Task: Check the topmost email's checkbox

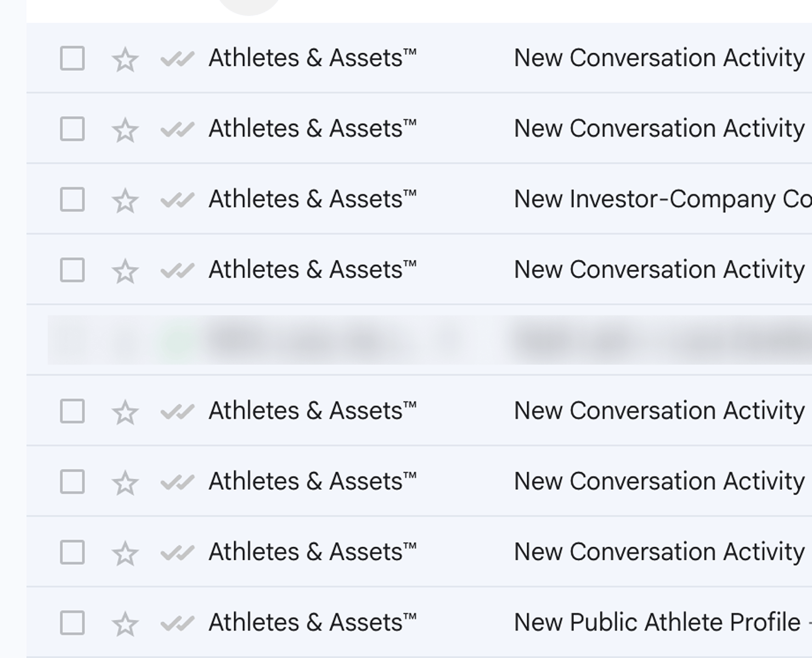Action: [72, 59]
